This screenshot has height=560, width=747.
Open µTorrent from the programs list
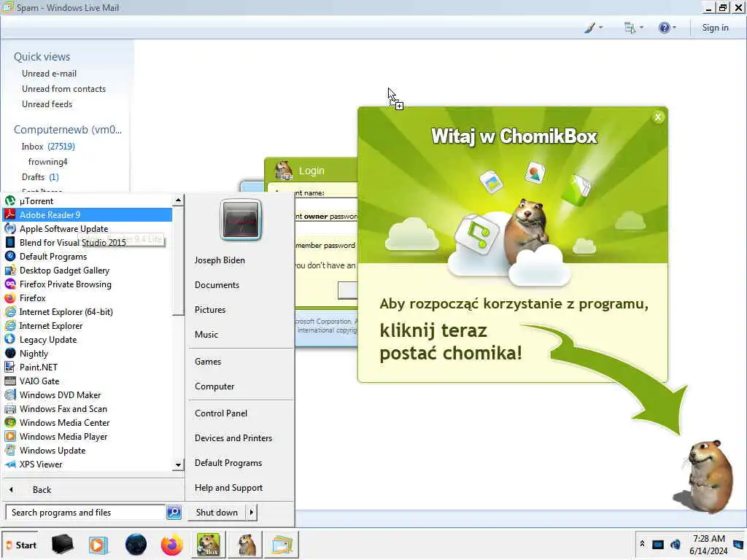[88, 201]
